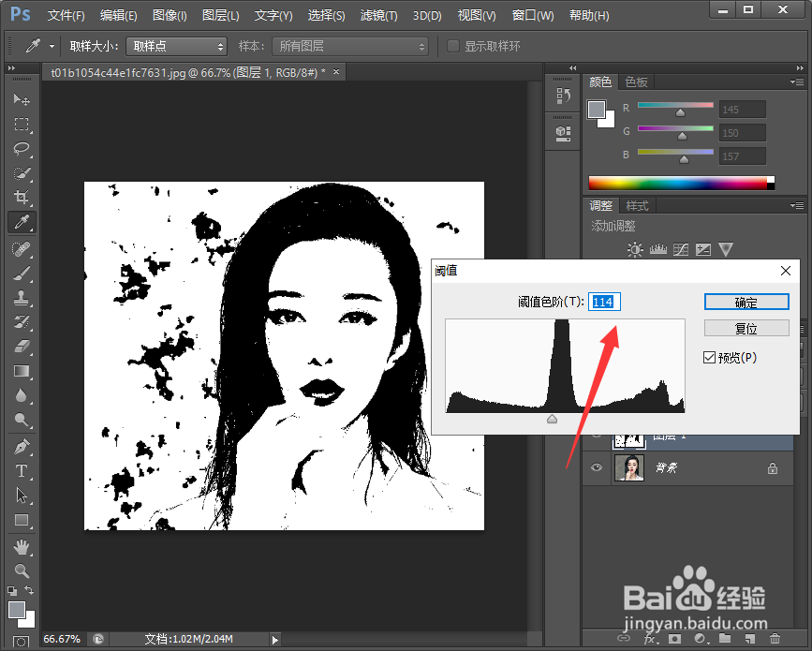Open eyedropper tool preset picker arrow
The image size is (812, 651).
point(52,46)
